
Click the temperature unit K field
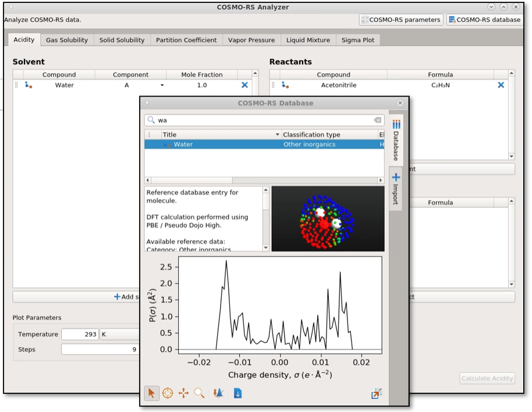pyautogui.click(x=119, y=334)
